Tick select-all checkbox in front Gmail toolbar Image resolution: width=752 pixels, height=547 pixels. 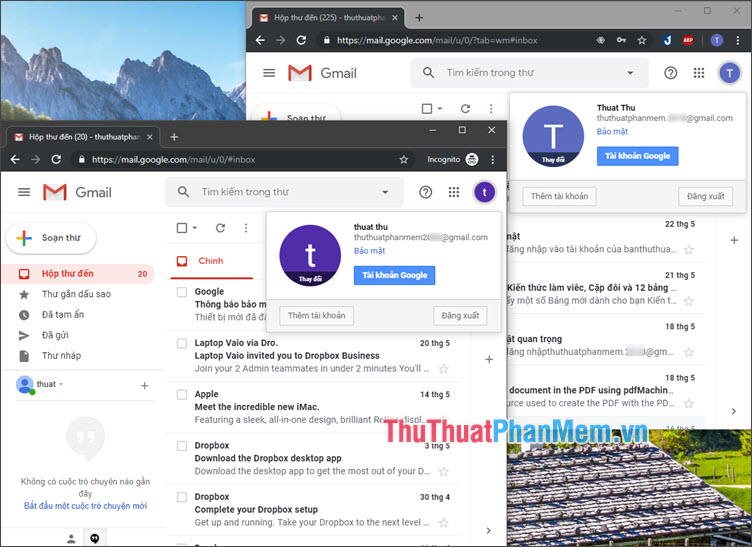pos(182,228)
